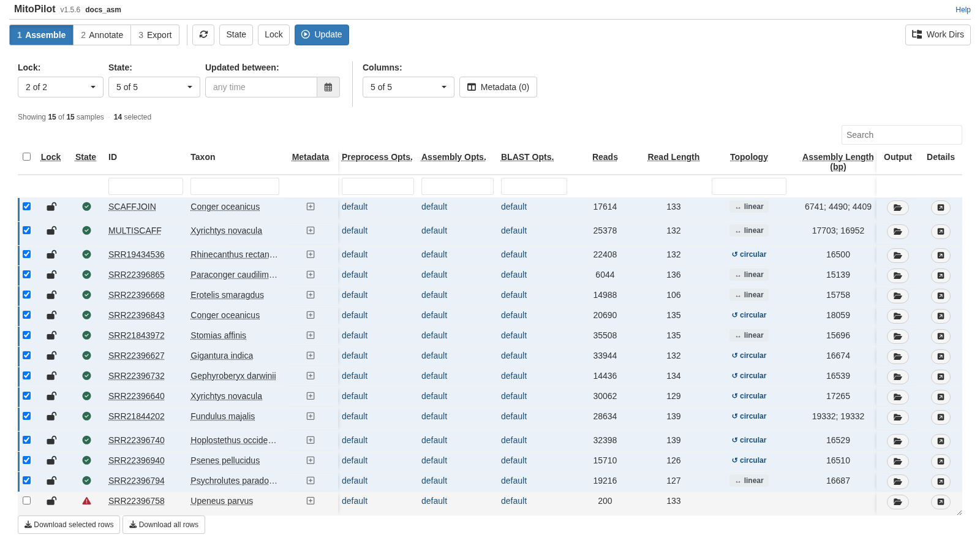Sort table by Topology column header
This screenshot has width=980, height=548.
[x=748, y=157]
